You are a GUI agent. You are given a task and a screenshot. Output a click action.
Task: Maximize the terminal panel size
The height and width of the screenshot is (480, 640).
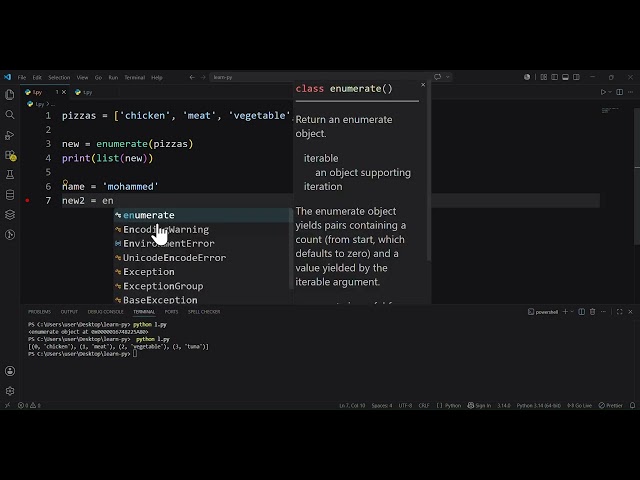620,311
